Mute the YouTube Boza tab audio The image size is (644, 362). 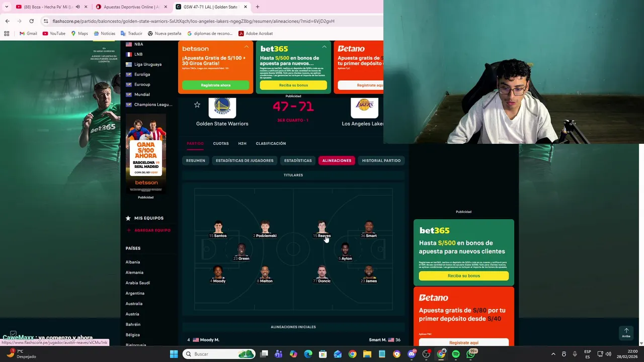pos(77,7)
